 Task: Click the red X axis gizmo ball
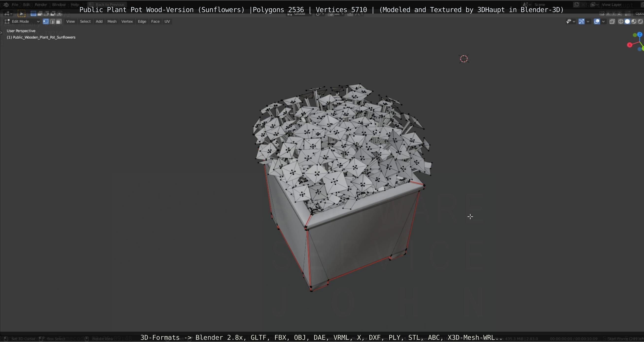tap(629, 45)
